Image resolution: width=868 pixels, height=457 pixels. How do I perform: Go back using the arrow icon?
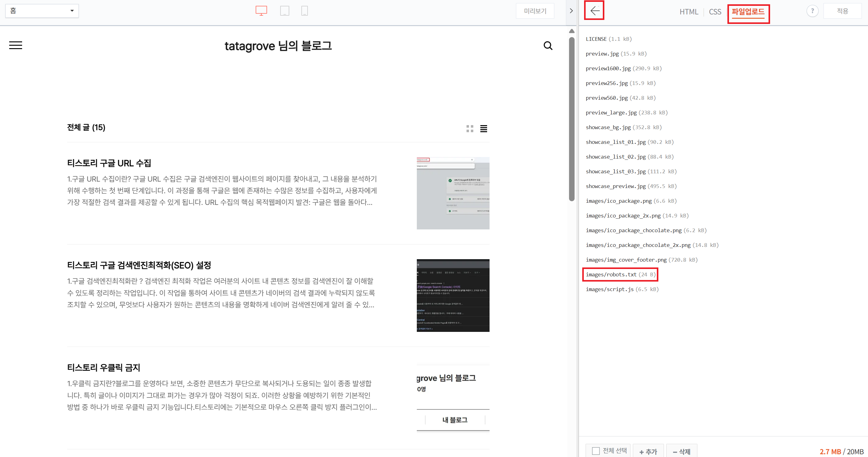tap(594, 10)
